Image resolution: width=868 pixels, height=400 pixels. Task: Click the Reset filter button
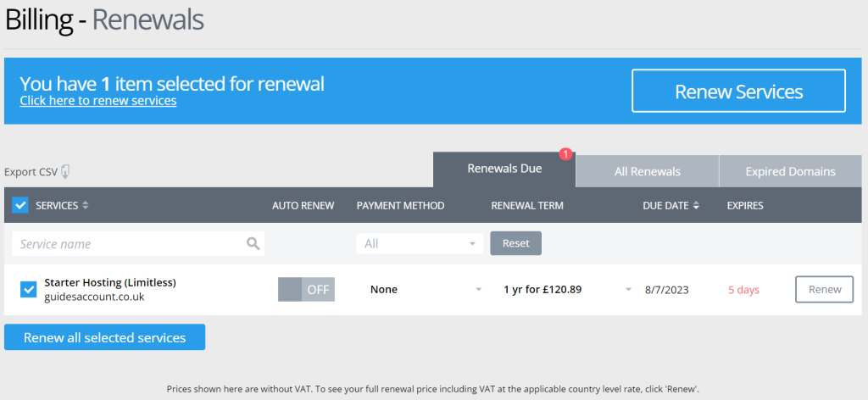tap(516, 243)
